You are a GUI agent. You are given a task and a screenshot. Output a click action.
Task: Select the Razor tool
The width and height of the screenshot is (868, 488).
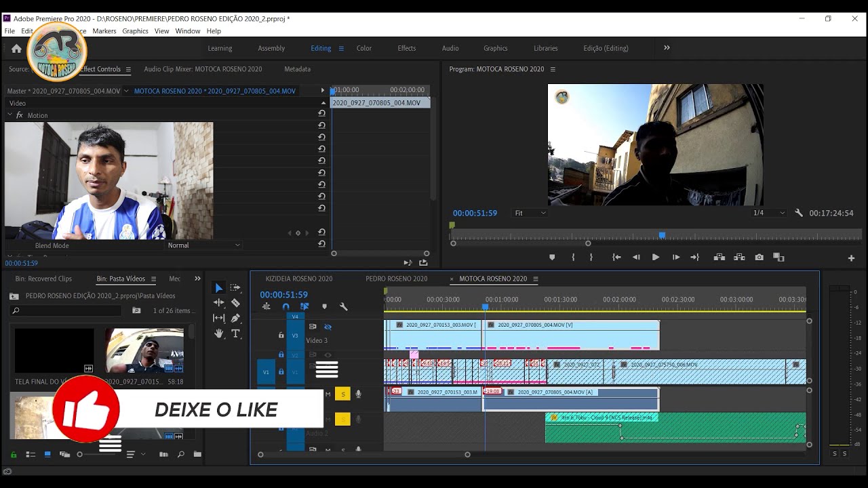click(x=235, y=303)
